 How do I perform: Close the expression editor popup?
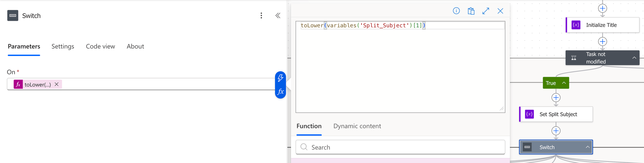point(500,11)
